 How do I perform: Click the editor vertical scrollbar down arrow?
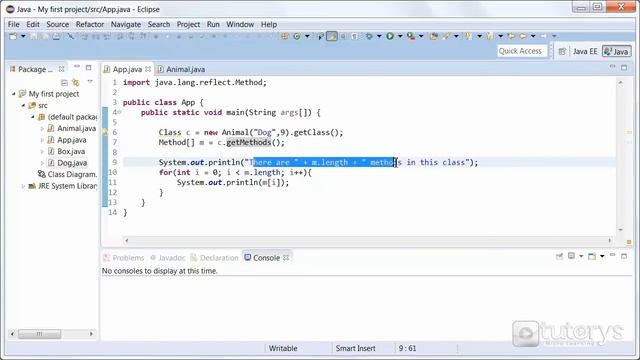point(620,230)
